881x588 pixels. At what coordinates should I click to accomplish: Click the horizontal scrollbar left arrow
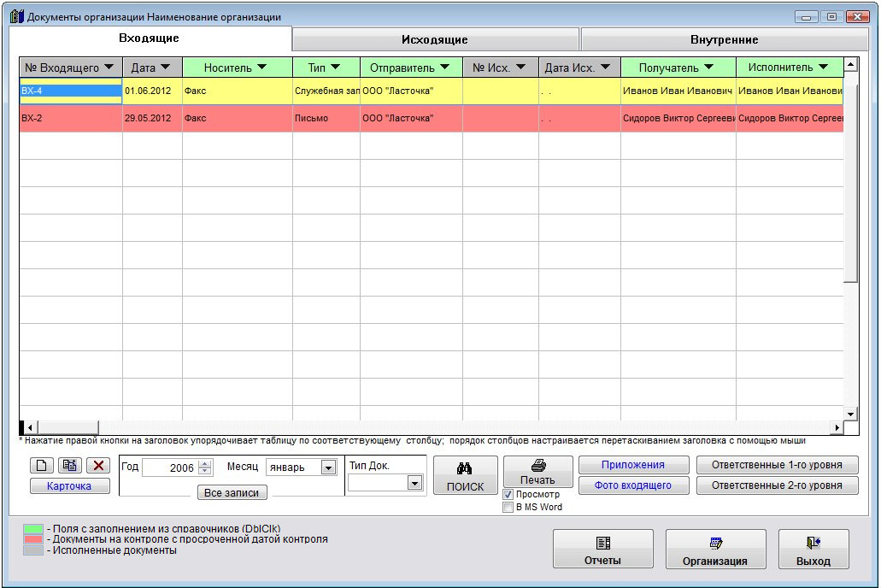(x=31, y=428)
